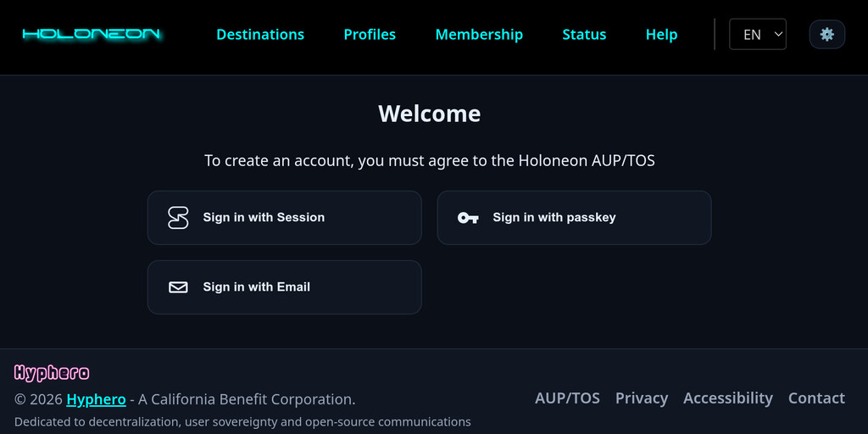This screenshot has width=868, height=434.
Task: Follow the Hyphero copyright link
Action: point(96,399)
